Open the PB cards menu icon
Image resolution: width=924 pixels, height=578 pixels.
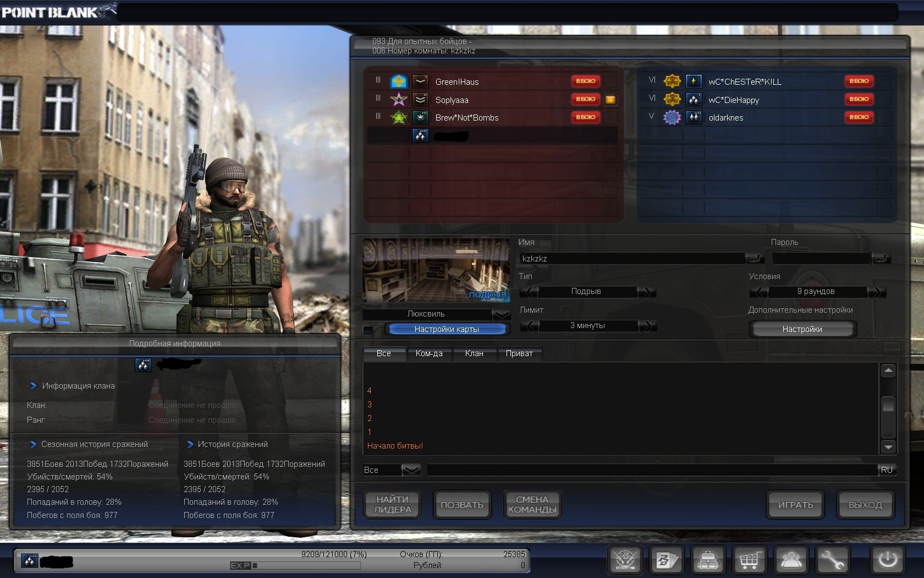tap(666, 560)
